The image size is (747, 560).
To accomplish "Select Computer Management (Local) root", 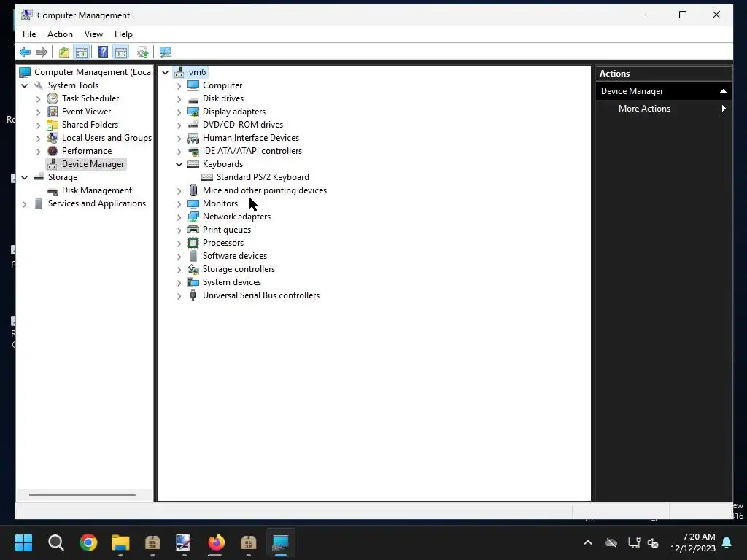I will pyautogui.click(x=93, y=72).
